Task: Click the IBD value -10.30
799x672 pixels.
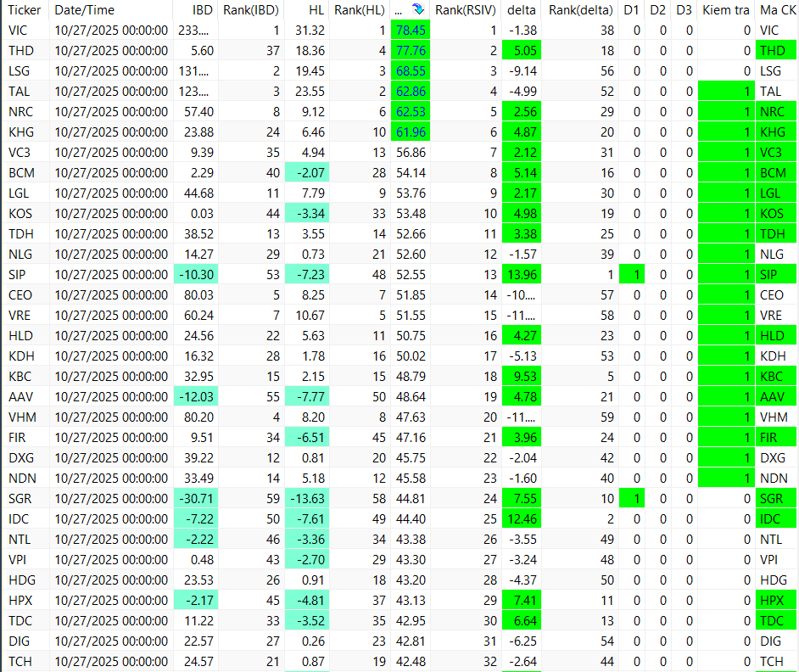Action: tap(196, 274)
